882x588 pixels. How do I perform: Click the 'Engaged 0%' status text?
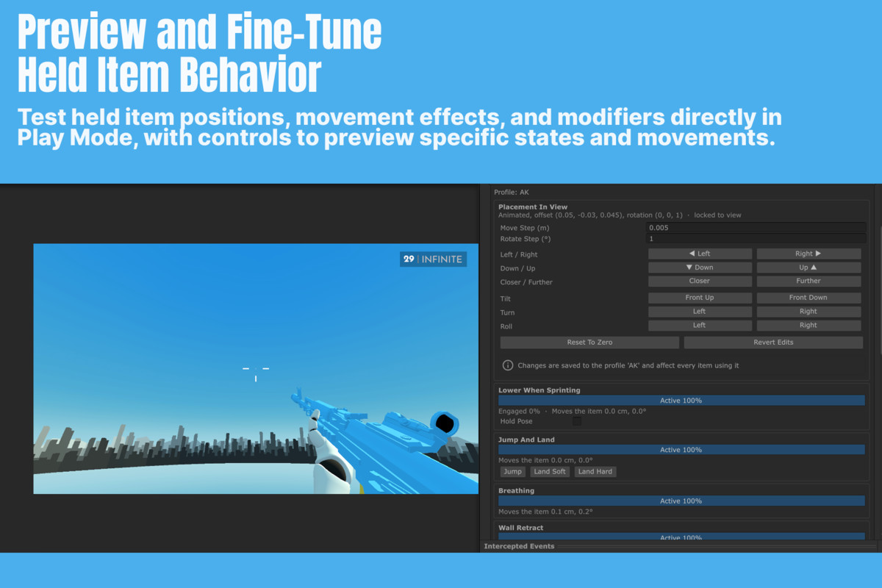point(519,412)
